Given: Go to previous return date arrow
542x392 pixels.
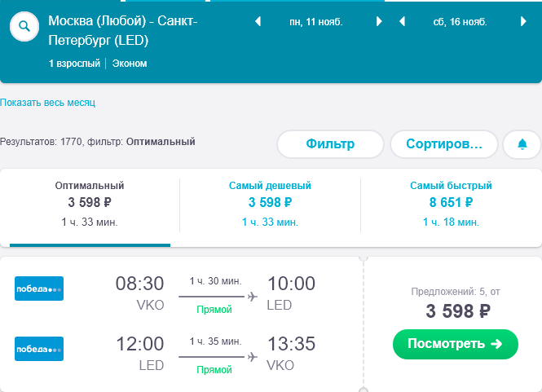Looking at the screenshot, I should (x=402, y=22).
